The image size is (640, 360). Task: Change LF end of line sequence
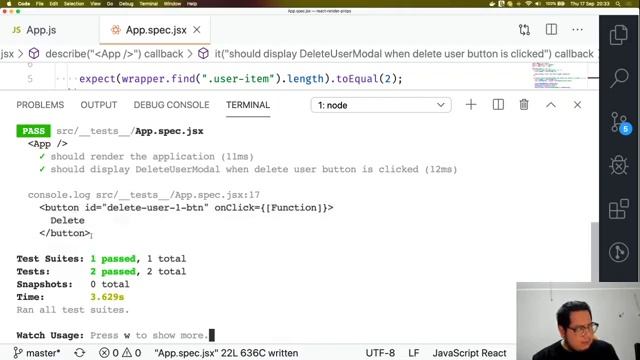(413, 353)
